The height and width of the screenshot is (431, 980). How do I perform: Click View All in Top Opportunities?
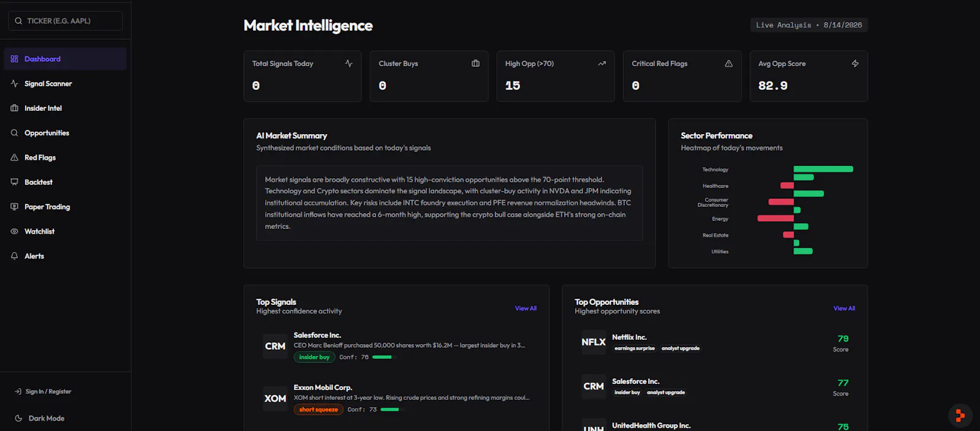click(844, 308)
